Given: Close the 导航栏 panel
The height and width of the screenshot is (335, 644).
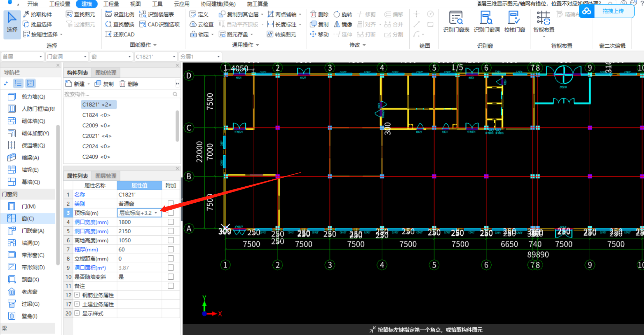Looking at the screenshot, I should click(58, 65).
